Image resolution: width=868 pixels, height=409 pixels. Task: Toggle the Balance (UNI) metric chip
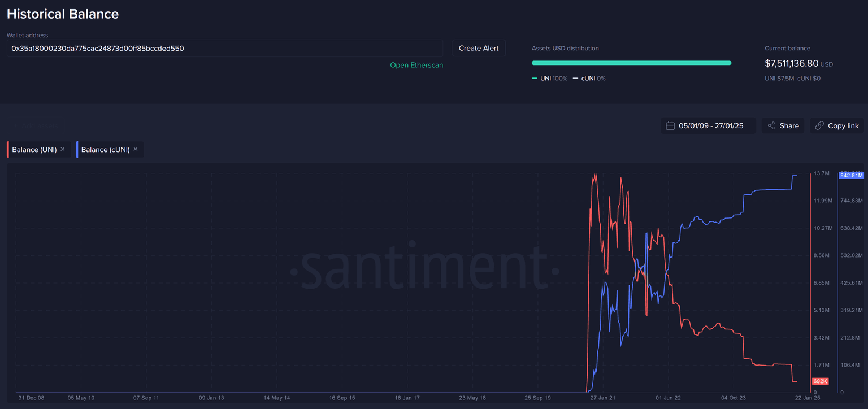(34, 150)
